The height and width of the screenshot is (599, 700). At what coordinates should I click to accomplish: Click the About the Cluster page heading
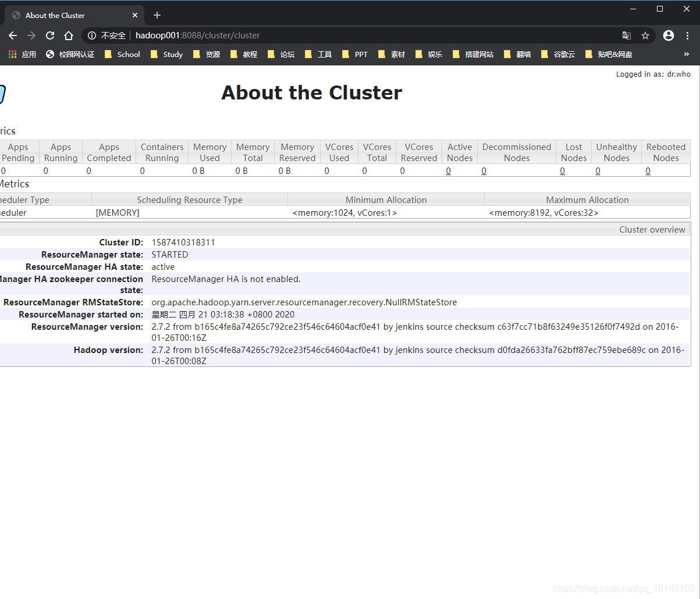(312, 93)
